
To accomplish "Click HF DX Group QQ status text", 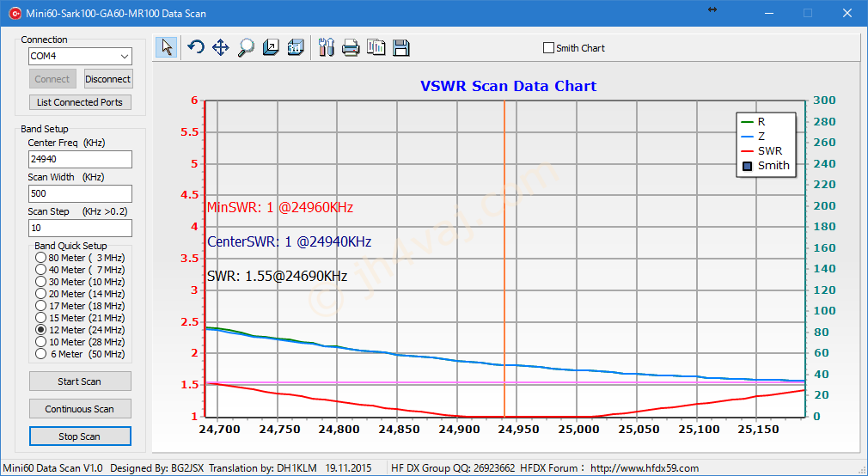I will click(x=453, y=468).
